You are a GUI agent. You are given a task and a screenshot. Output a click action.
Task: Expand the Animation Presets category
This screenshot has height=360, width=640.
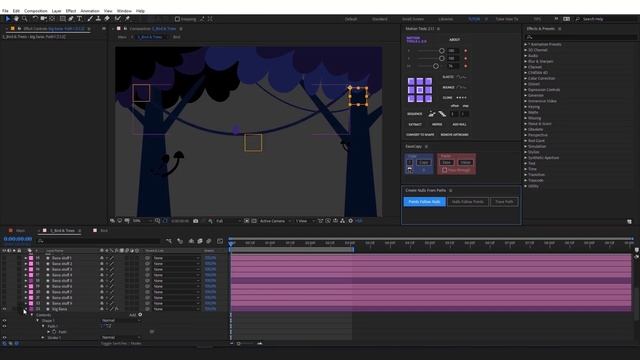point(526,44)
